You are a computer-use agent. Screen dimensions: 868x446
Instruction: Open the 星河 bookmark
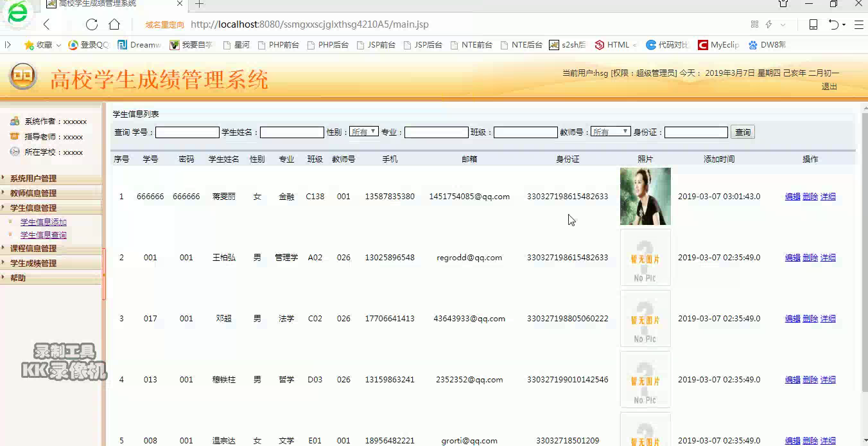click(x=236, y=45)
